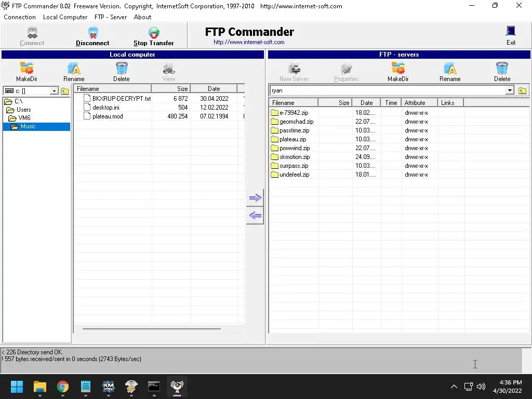Select BKXRUP-DECRYPT.txt local file

pos(122,98)
